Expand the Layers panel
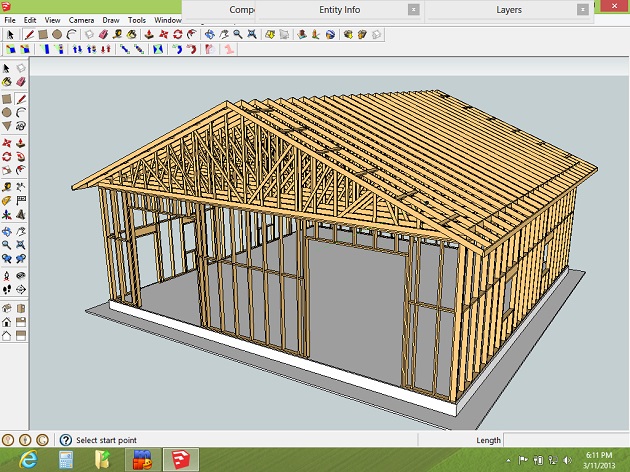630x472 pixels. coord(508,10)
